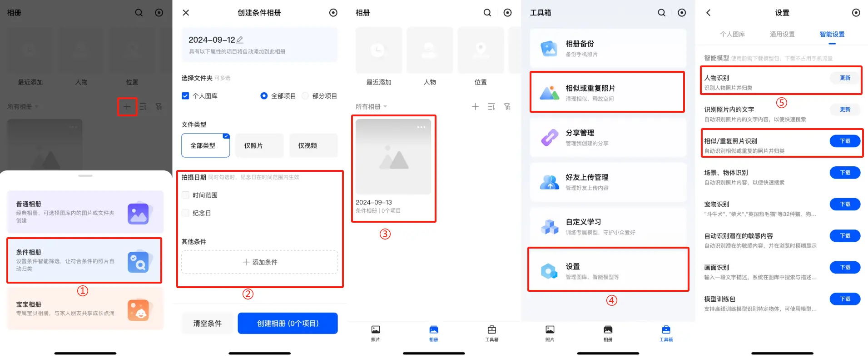The image size is (868, 359).
Task: Click the 清空条件 button
Action: tap(207, 324)
